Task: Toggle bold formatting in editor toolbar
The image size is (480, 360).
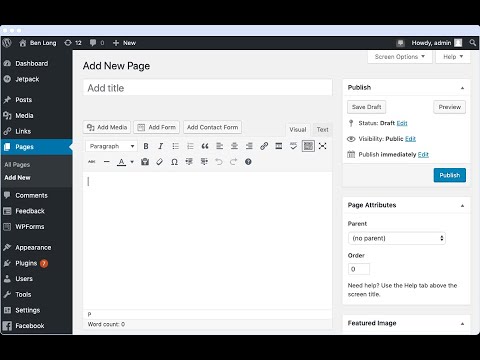Action: [146, 146]
